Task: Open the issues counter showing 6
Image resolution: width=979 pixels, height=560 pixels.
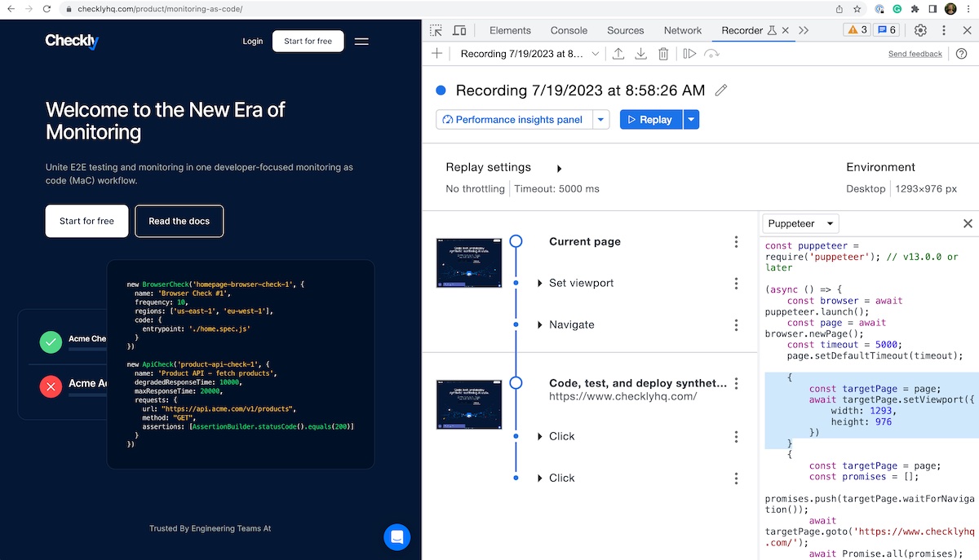Action: pos(886,30)
